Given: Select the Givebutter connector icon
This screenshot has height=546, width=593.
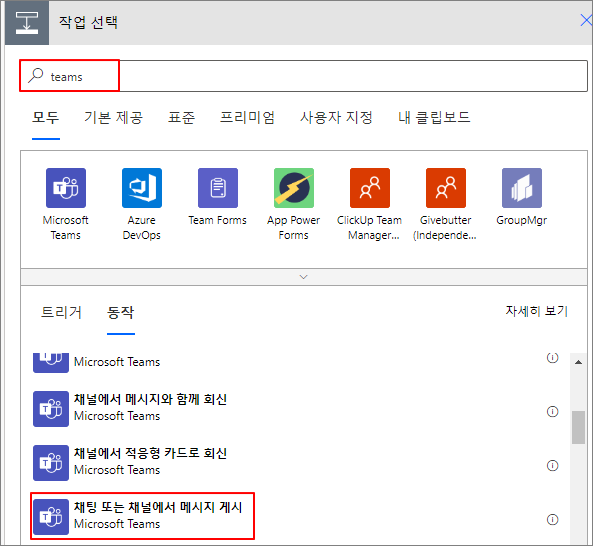Looking at the screenshot, I should tap(446, 188).
